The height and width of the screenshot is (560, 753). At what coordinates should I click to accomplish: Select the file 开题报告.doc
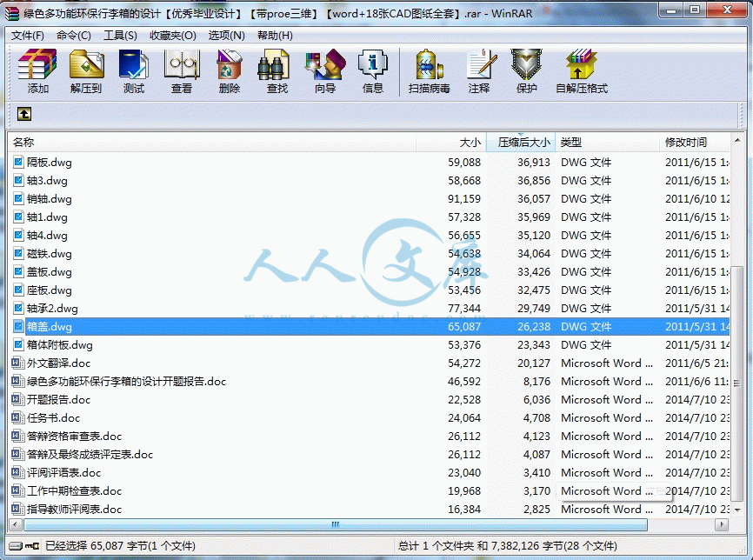(x=58, y=400)
